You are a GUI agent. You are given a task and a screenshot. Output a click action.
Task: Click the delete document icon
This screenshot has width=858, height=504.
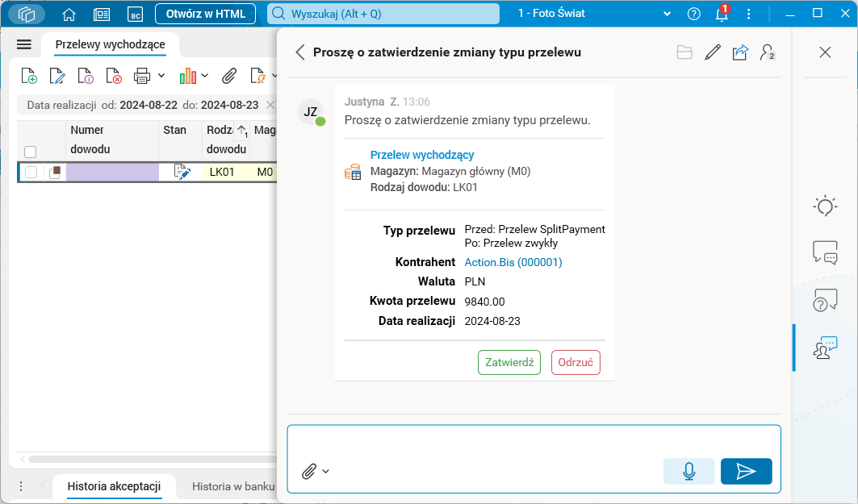tap(114, 76)
